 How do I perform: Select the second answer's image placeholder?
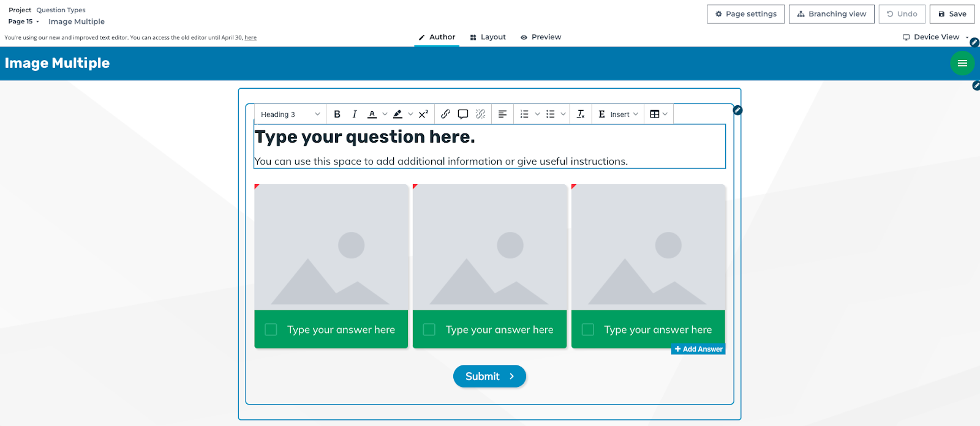tap(490, 247)
